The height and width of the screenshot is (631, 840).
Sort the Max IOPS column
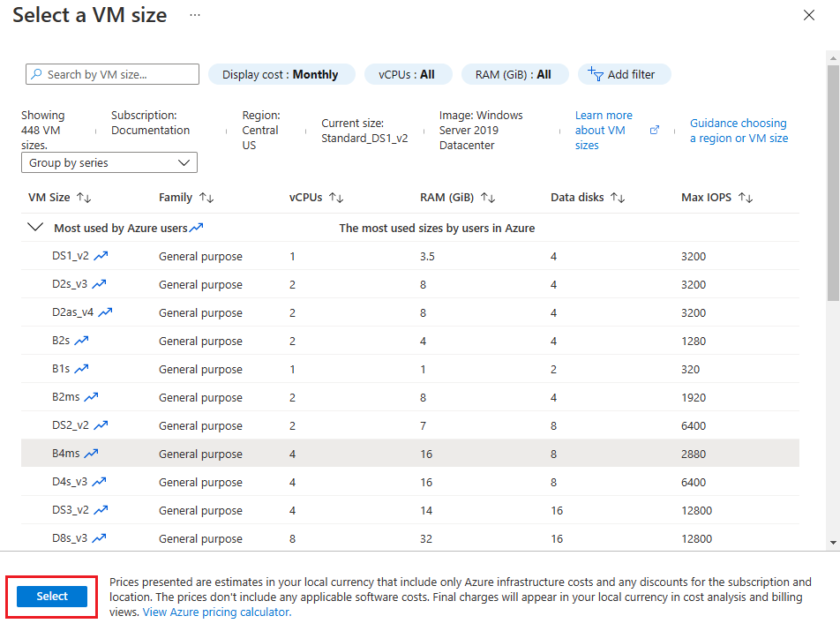tap(746, 197)
